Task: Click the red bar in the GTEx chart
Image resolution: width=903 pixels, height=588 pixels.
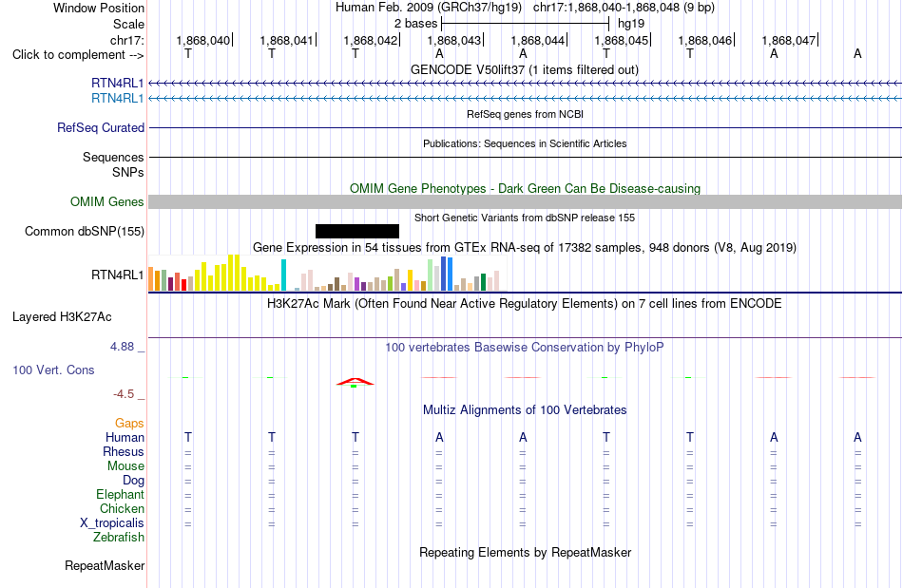Action: tap(183, 285)
